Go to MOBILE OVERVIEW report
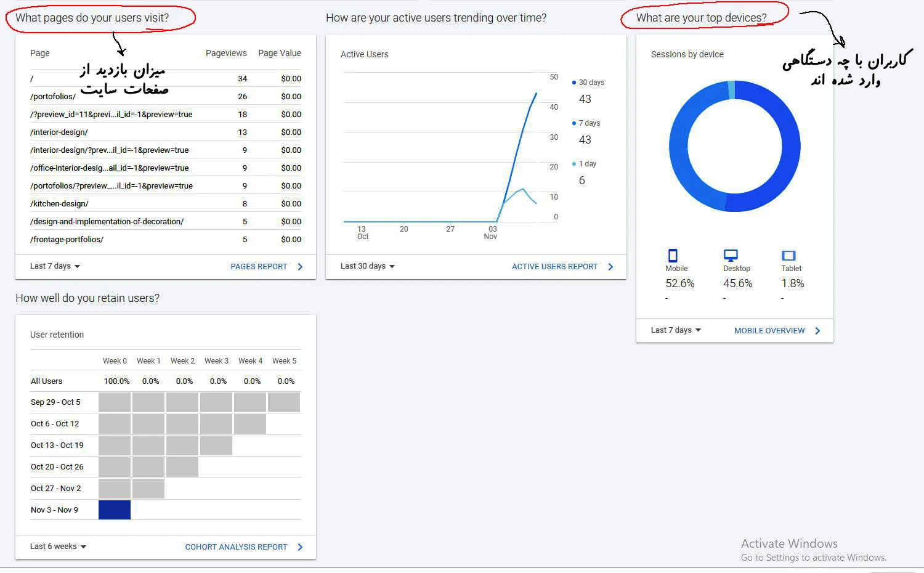The width and height of the screenshot is (924, 573). point(769,331)
